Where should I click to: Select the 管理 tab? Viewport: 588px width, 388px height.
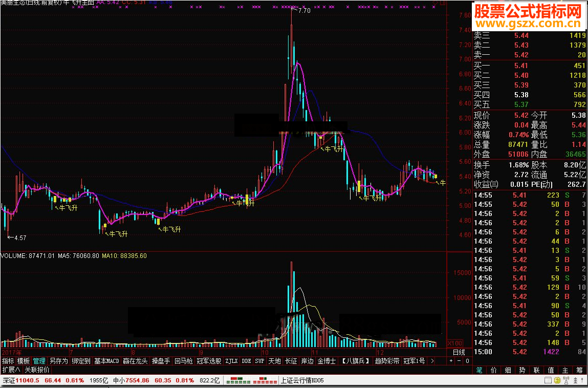39,361
